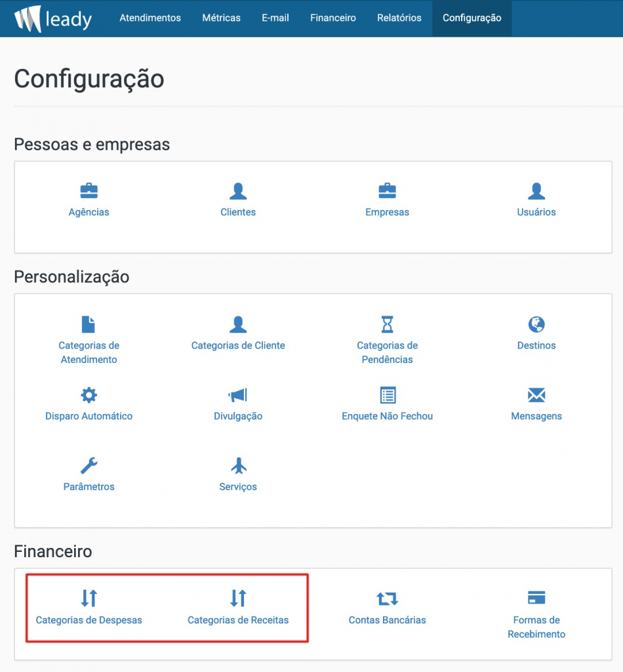The height and width of the screenshot is (672, 623).
Task: Open Disparo Automático link
Action: 89,416
